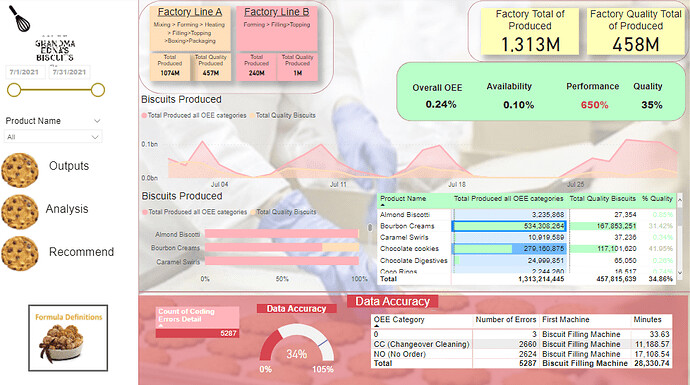Click the 534,308,264 cell
This screenshot has width=690, height=385.
point(509,226)
